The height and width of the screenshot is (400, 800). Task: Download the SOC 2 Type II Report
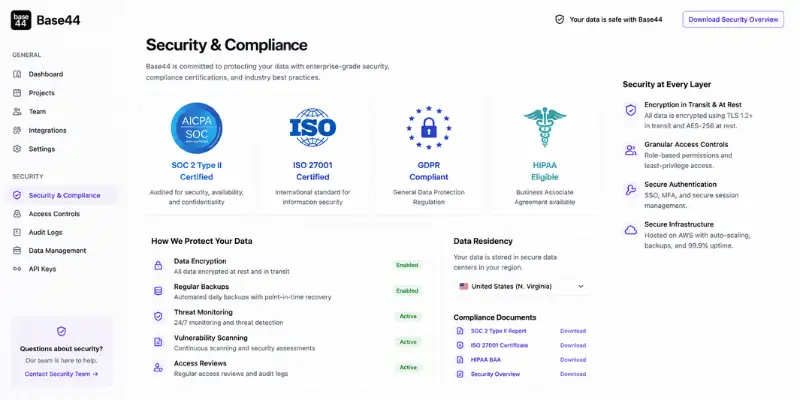tap(573, 331)
